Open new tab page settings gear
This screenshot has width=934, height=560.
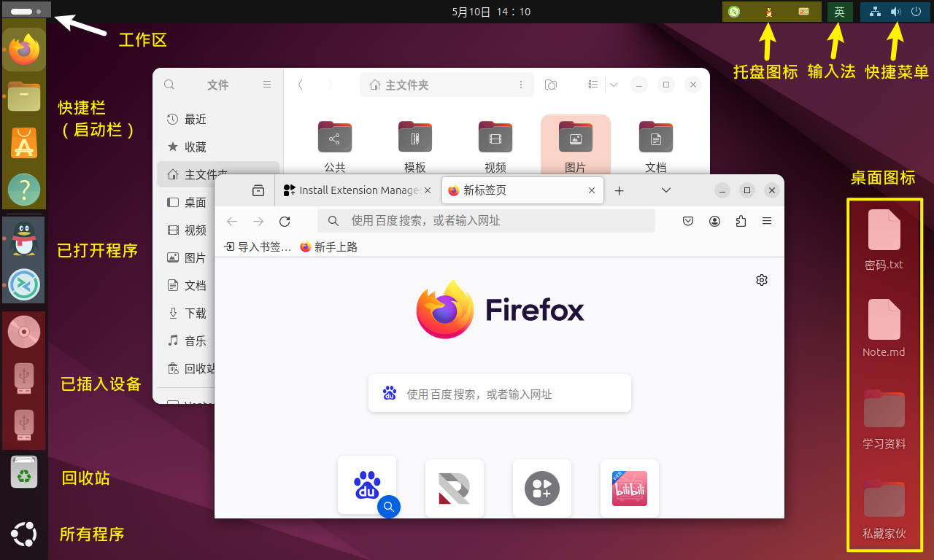762,280
